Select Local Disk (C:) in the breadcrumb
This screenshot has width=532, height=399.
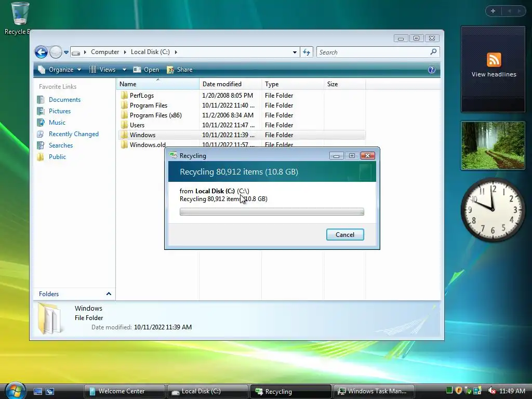pos(150,52)
